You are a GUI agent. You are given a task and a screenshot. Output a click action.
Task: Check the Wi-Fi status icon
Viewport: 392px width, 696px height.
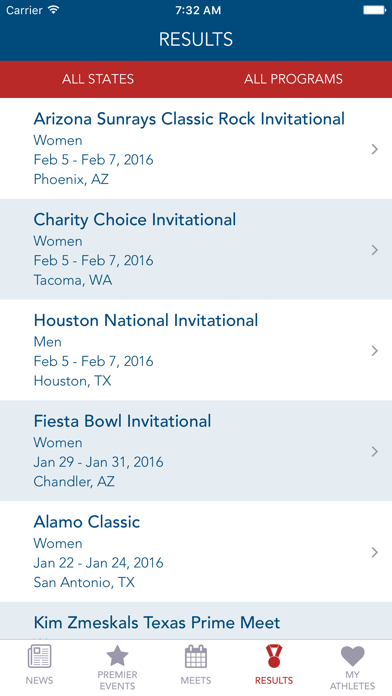tap(54, 10)
